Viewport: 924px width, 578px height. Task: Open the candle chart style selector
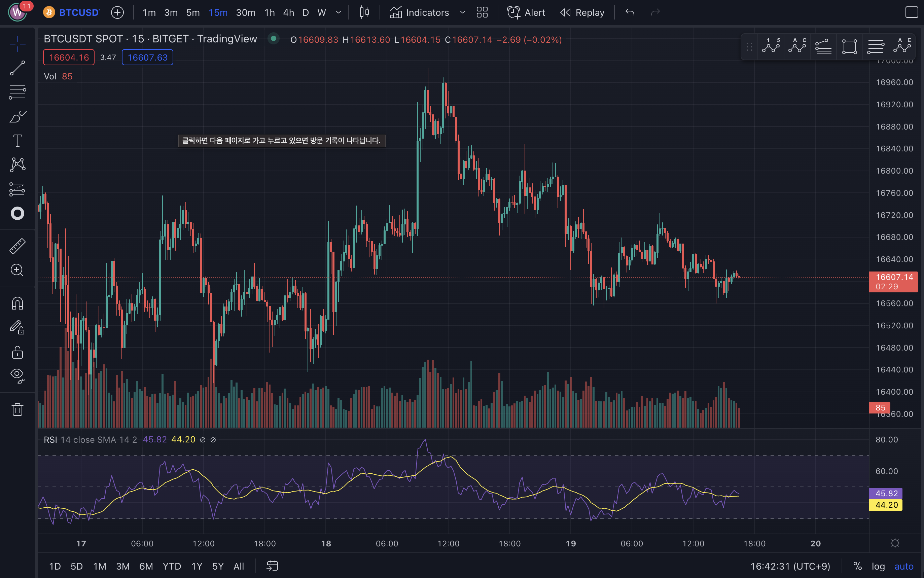[364, 12]
